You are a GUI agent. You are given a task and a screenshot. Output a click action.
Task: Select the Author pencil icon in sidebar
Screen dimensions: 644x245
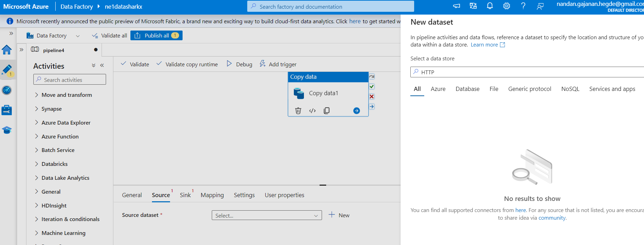(7, 70)
